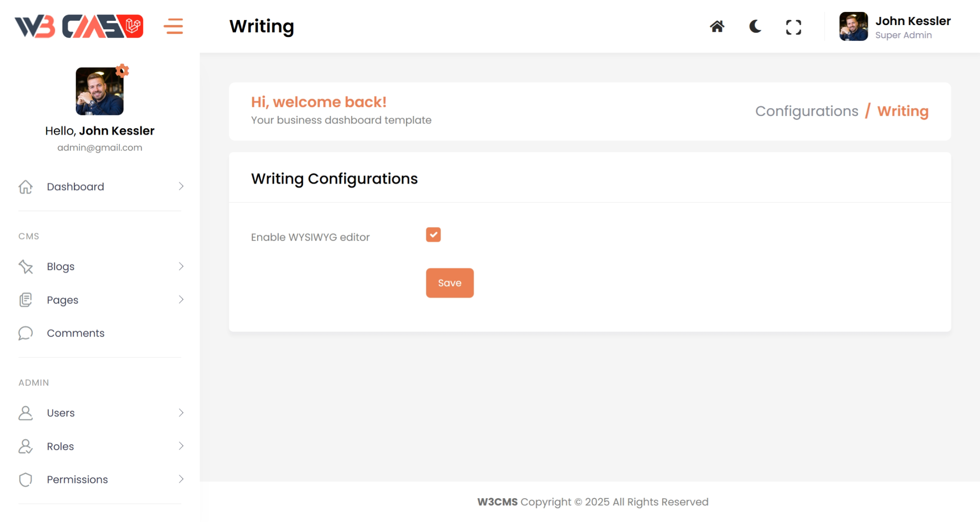980x522 pixels.
Task: Click the home icon in header
Action: pos(717,27)
